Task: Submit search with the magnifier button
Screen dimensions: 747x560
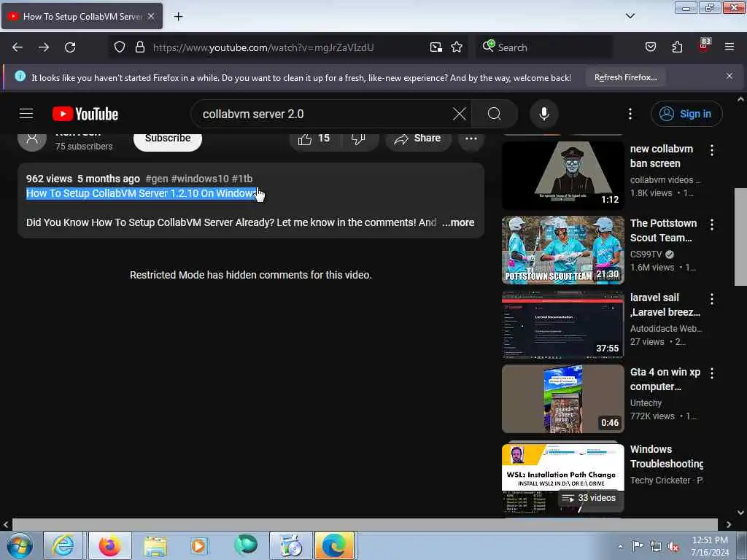Action: coord(494,114)
